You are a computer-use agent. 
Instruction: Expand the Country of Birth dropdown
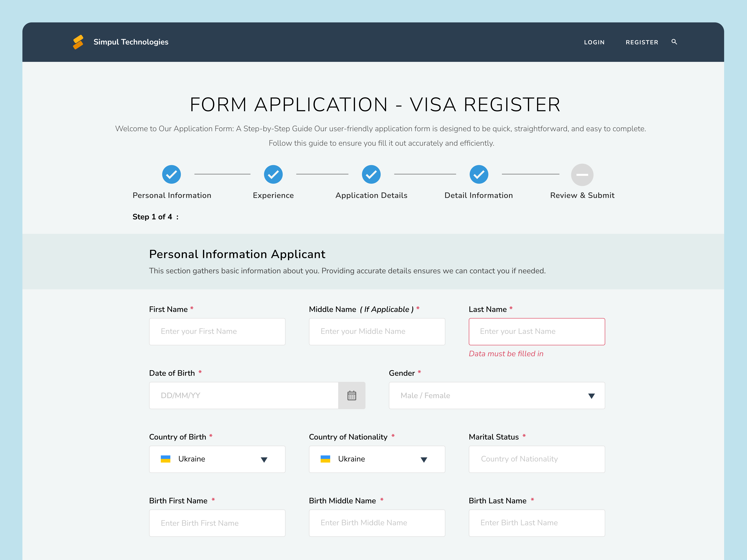(x=264, y=459)
